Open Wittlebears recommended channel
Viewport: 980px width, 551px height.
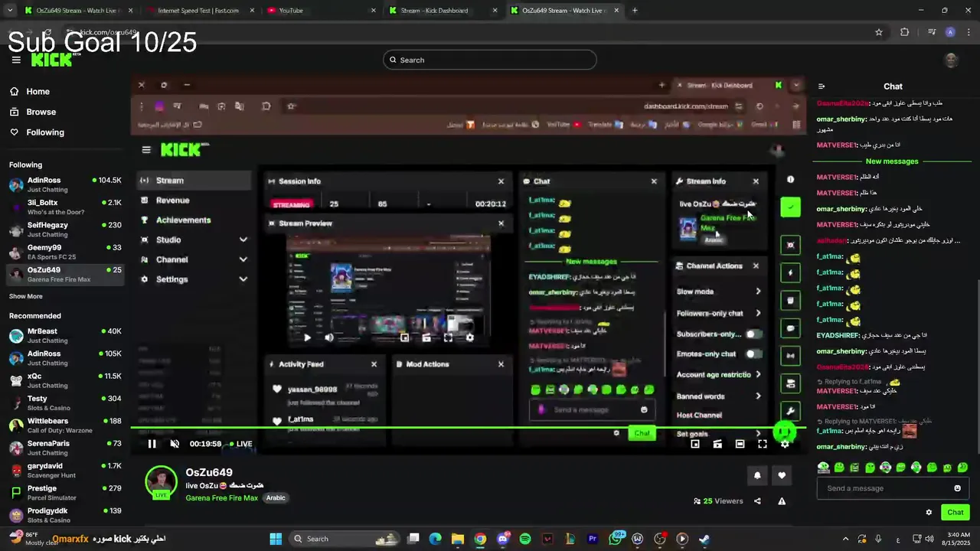point(65,425)
